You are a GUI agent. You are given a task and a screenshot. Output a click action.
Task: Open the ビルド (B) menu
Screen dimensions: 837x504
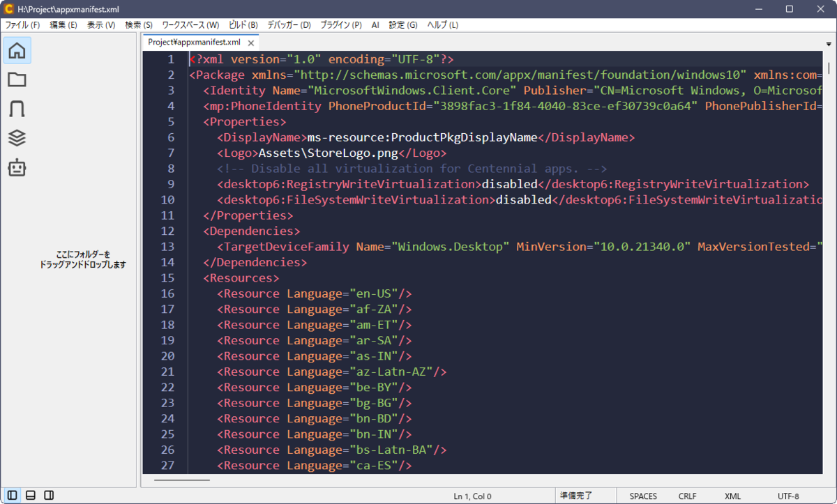[243, 24]
